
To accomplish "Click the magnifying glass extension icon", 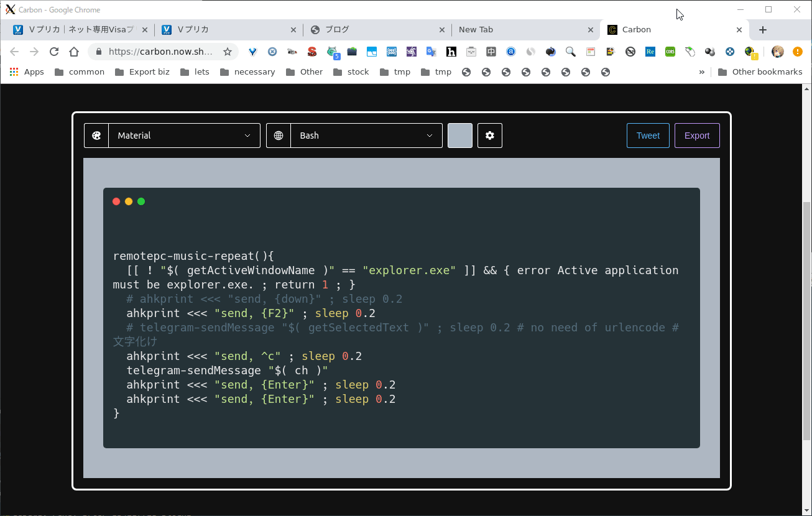I will 570,52.
